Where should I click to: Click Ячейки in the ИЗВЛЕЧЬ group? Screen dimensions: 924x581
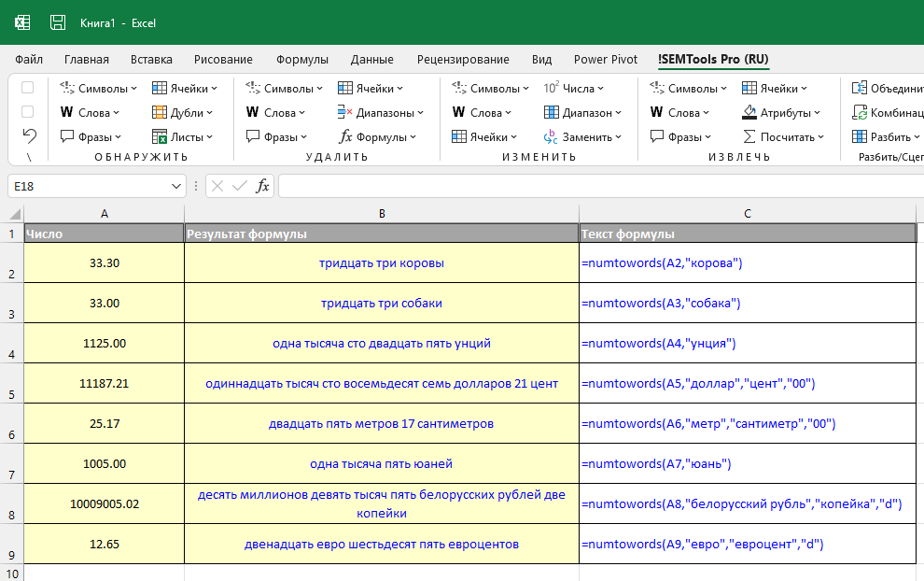(775, 89)
